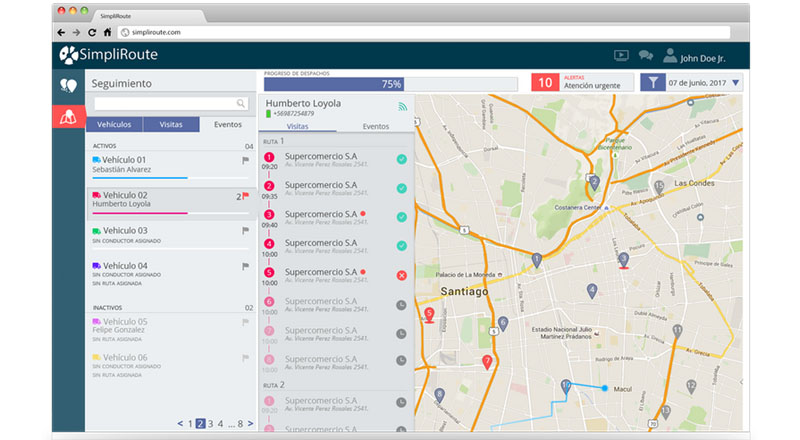Open the date dropdown for 07 de junio, 2017
Viewport: 800px width, 440px height.
pos(736,83)
